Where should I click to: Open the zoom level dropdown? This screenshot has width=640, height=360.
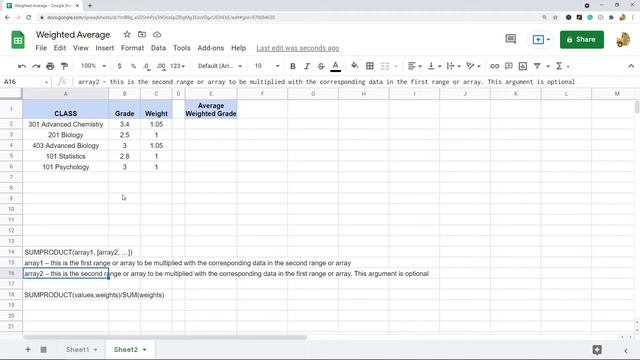tap(93, 66)
